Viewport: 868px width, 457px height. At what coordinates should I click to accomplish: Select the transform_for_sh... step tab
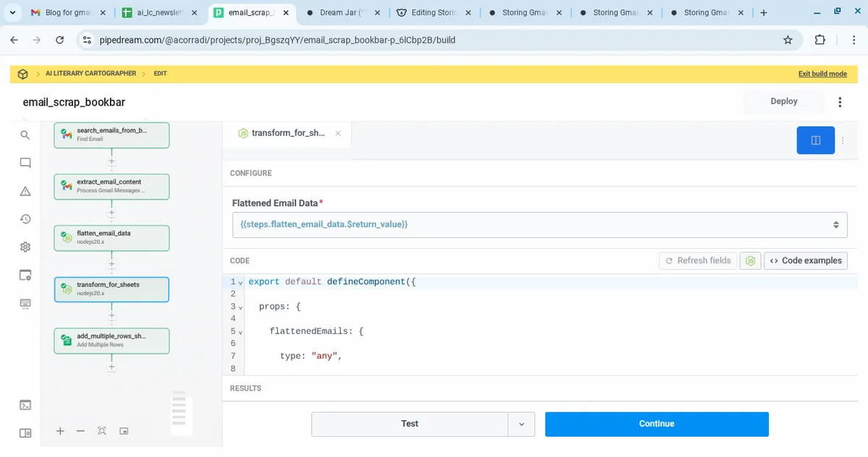click(287, 133)
